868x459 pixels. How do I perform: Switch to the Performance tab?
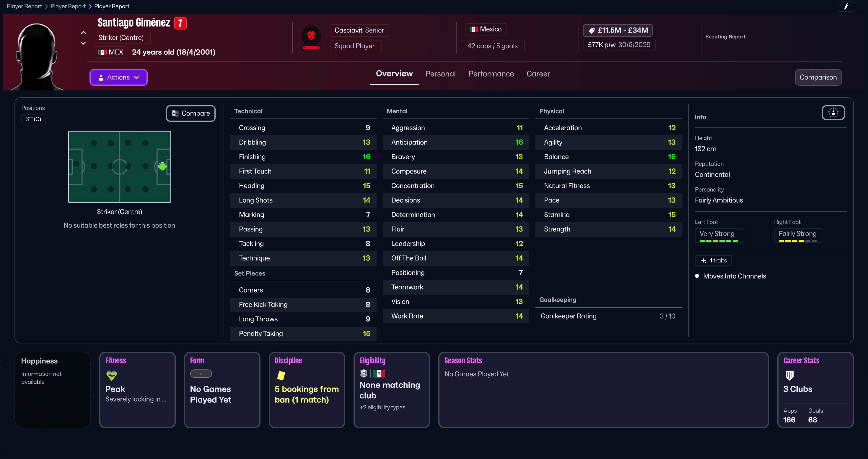coord(491,74)
